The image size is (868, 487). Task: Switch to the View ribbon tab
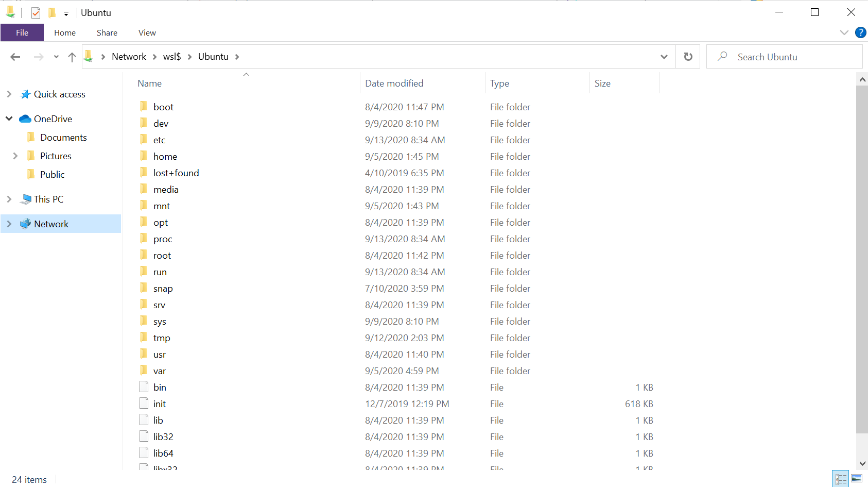(x=147, y=32)
